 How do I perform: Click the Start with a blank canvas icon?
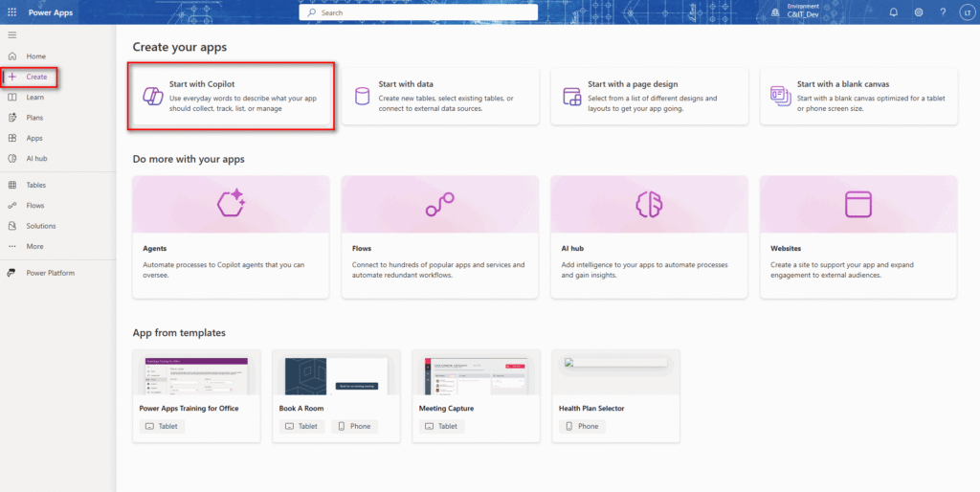coord(780,96)
